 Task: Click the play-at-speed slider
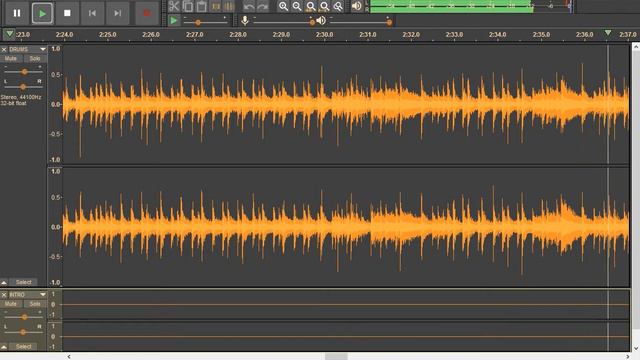tap(205, 22)
